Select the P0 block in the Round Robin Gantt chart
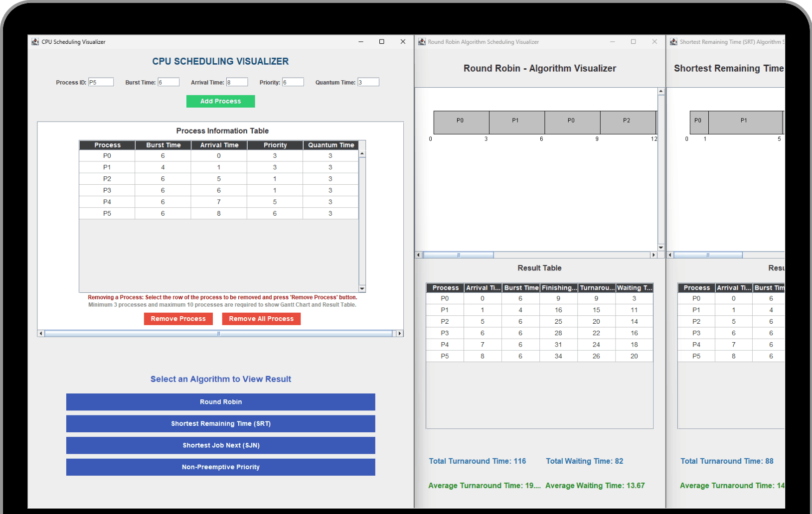 click(x=461, y=122)
